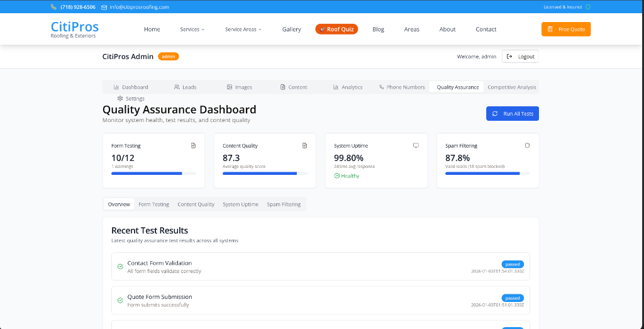Click the Quality Assurance Dashboard heading

pyautogui.click(x=179, y=109)
